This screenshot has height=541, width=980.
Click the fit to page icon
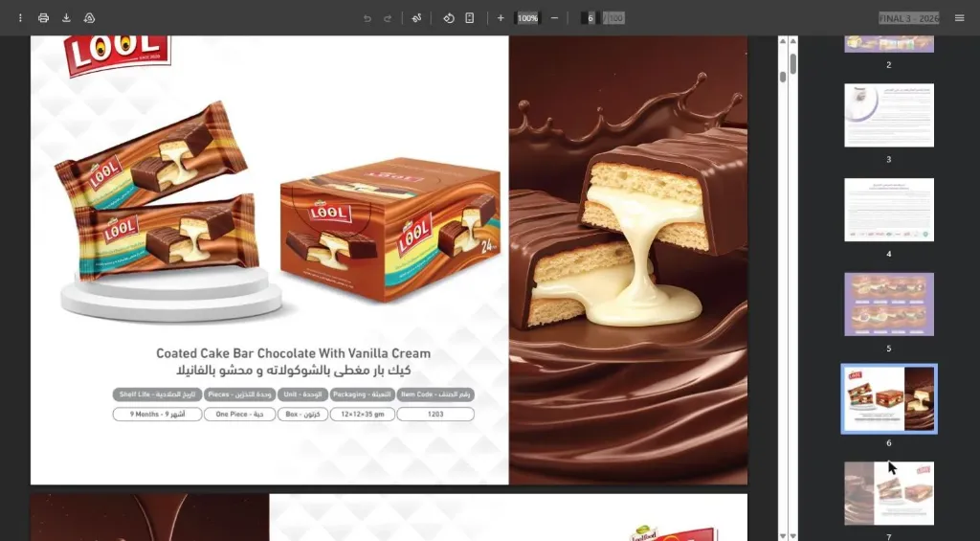[x=469, y=18]
